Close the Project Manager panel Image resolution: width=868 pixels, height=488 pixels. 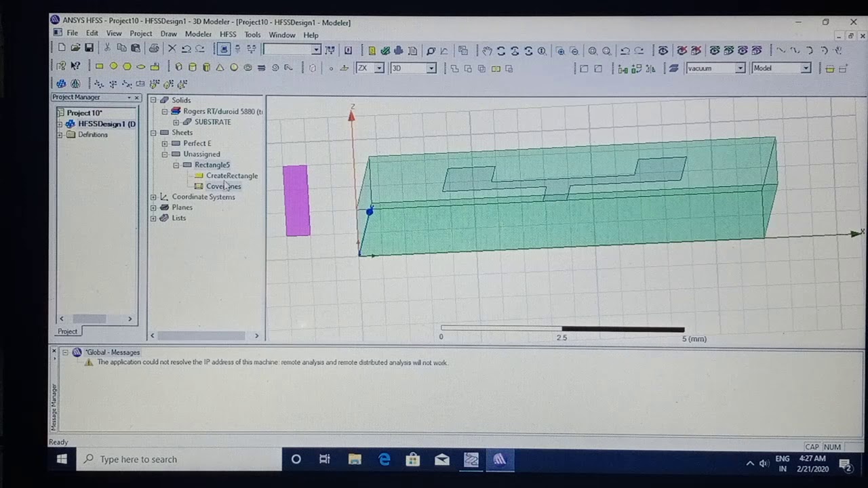[x=136, y=98]
